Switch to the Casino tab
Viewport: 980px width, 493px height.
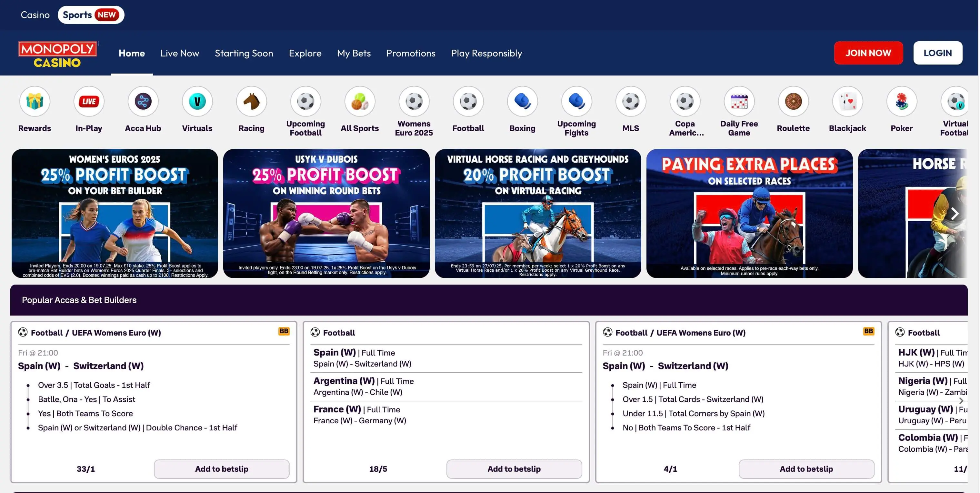[35, 15]
